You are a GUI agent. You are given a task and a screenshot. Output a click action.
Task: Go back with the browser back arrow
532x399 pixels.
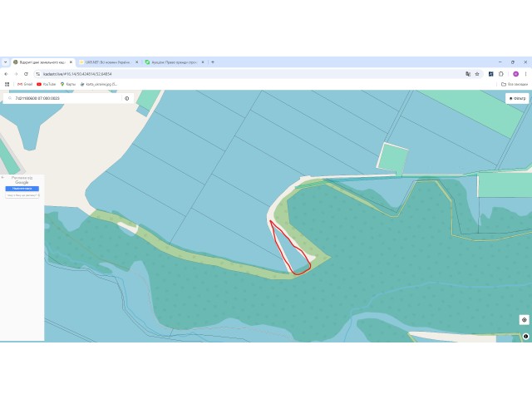6,74
